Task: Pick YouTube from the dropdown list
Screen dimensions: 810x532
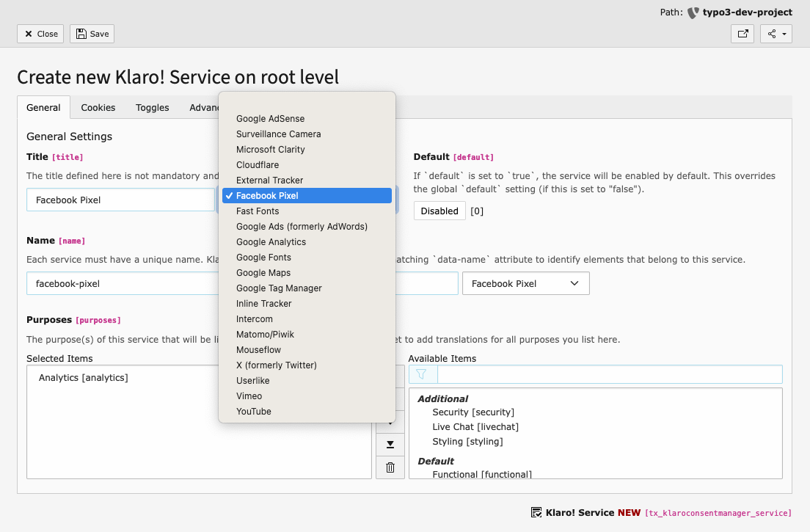Action: pos(254,412)
